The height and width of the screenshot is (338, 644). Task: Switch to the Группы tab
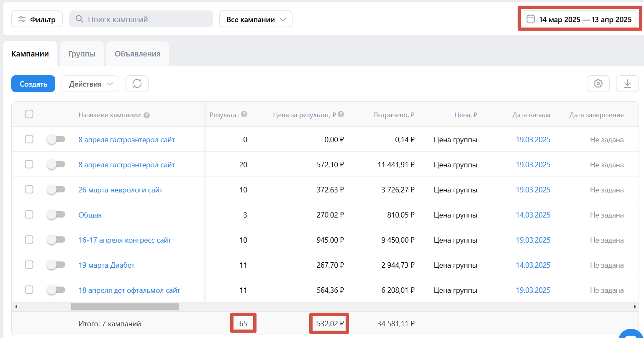[x=82, y=54]
